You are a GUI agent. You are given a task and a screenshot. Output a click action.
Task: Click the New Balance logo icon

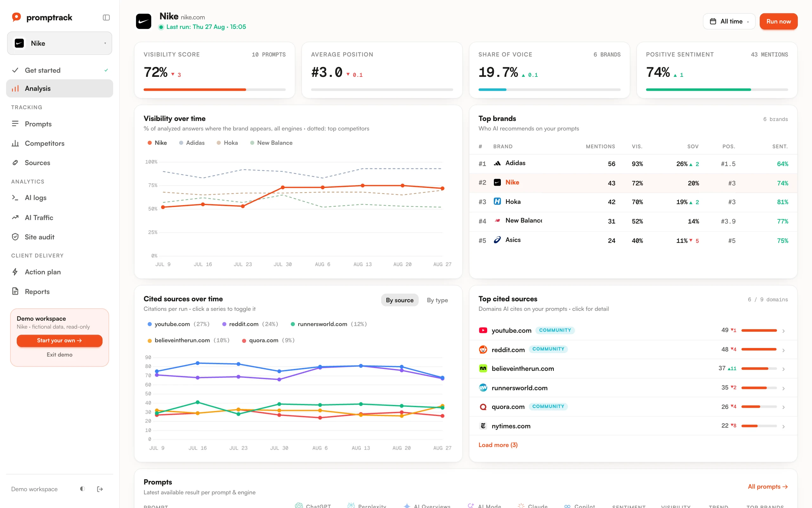pos(497,220)
